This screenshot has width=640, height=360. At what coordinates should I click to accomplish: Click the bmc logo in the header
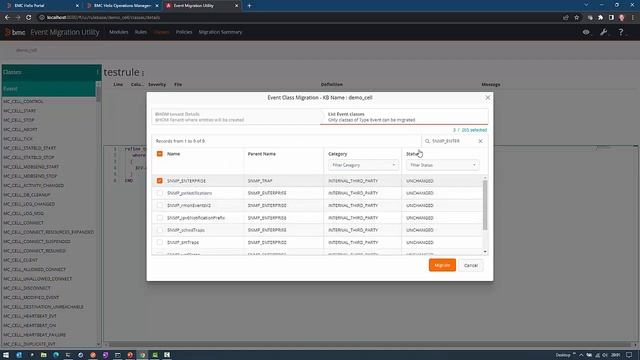tap(15, 32)
